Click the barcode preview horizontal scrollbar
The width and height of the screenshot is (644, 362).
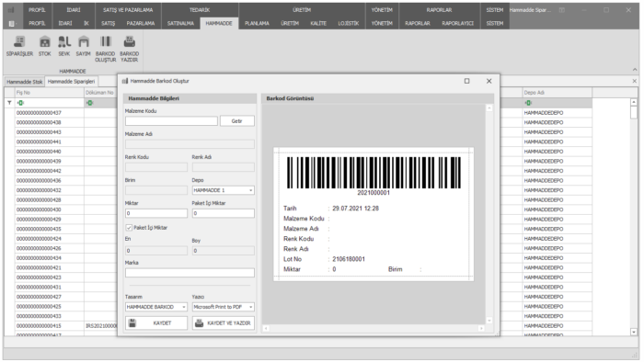(374, 328)
